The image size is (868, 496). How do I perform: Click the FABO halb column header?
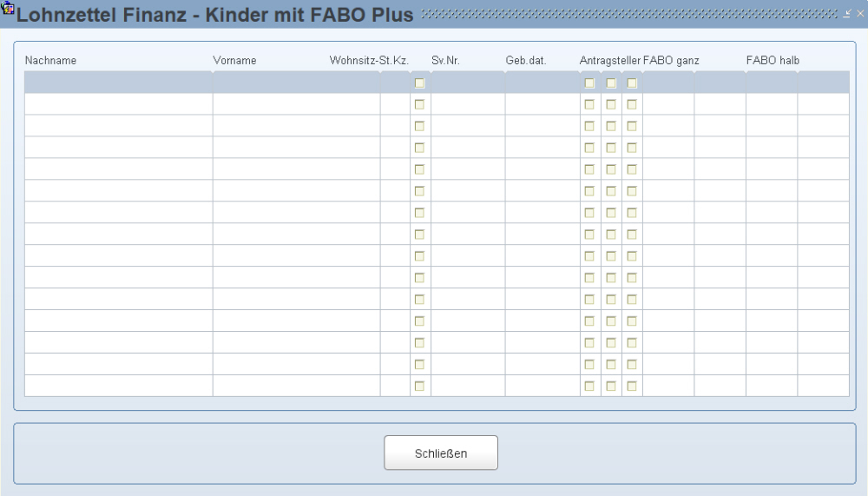coord(772,61)
